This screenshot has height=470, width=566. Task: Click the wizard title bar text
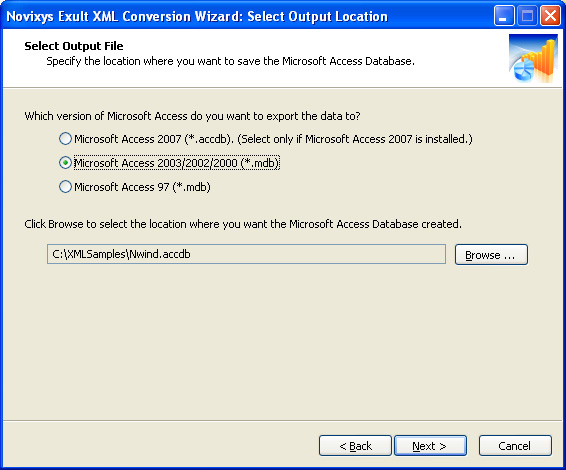[x=197, y=17]
